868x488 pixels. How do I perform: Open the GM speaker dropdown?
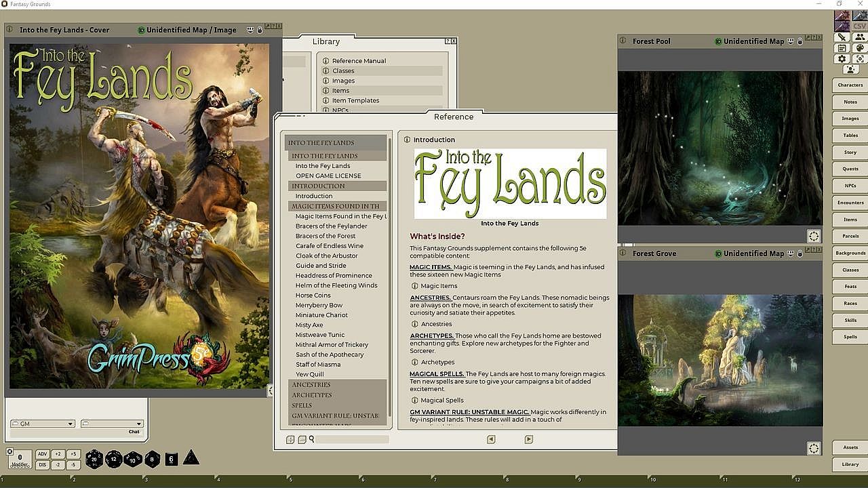pyautogui.click(x=42, y=424)
